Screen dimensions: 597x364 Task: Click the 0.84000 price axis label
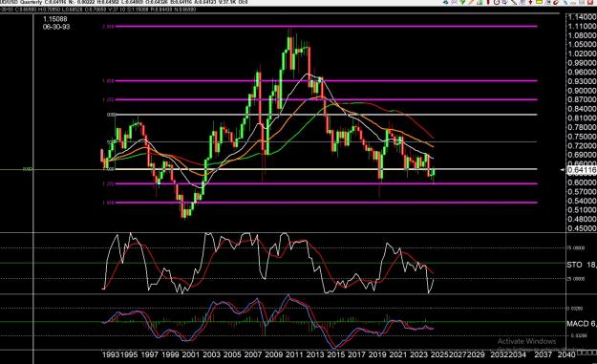coord(582,109)
